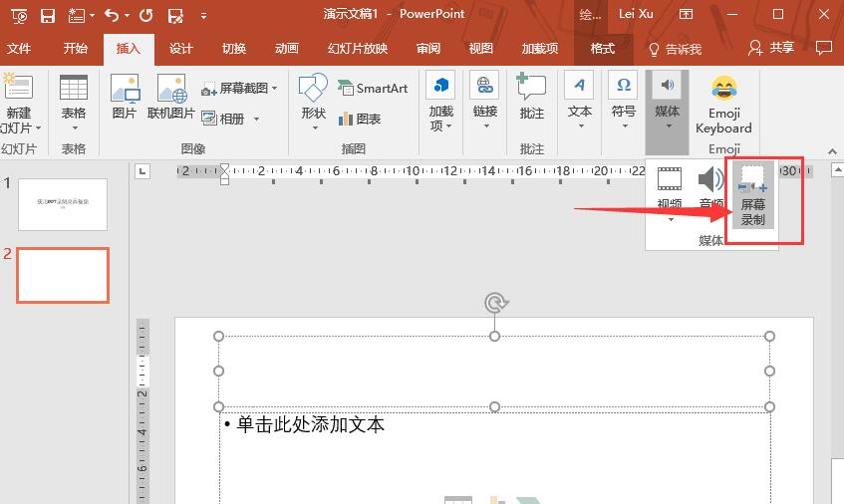The image size is (844, 504).
Task: Insert Audio (音频) from media menu
Action: (711, 187)
